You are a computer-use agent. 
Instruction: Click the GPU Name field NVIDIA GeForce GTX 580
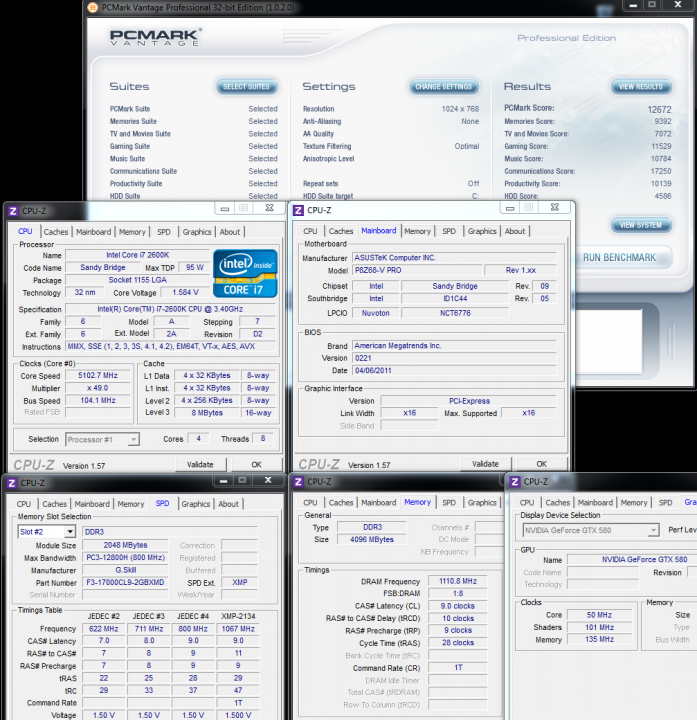click(632, 559)
